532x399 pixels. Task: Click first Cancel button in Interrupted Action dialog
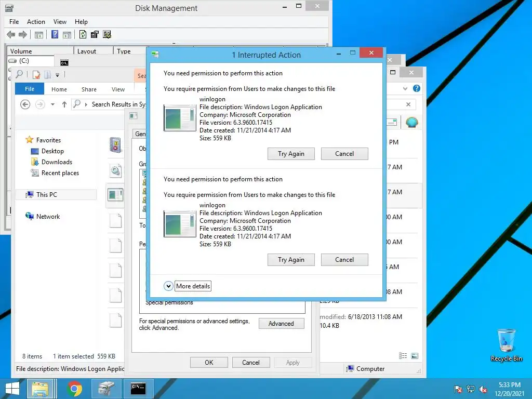pos(344,154)
